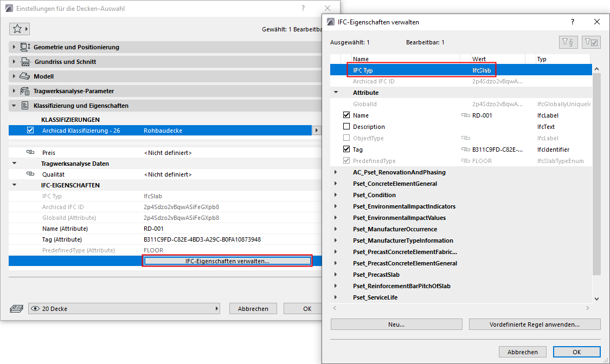Viewport: 610px width, 364px height.
Task: Click link icon beside Preis property
Action: pos(30,152)
